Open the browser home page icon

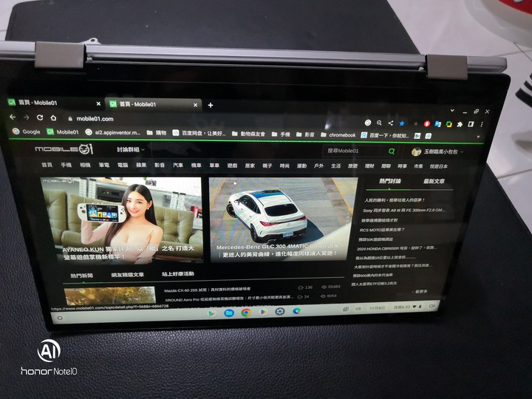[53, 118]
